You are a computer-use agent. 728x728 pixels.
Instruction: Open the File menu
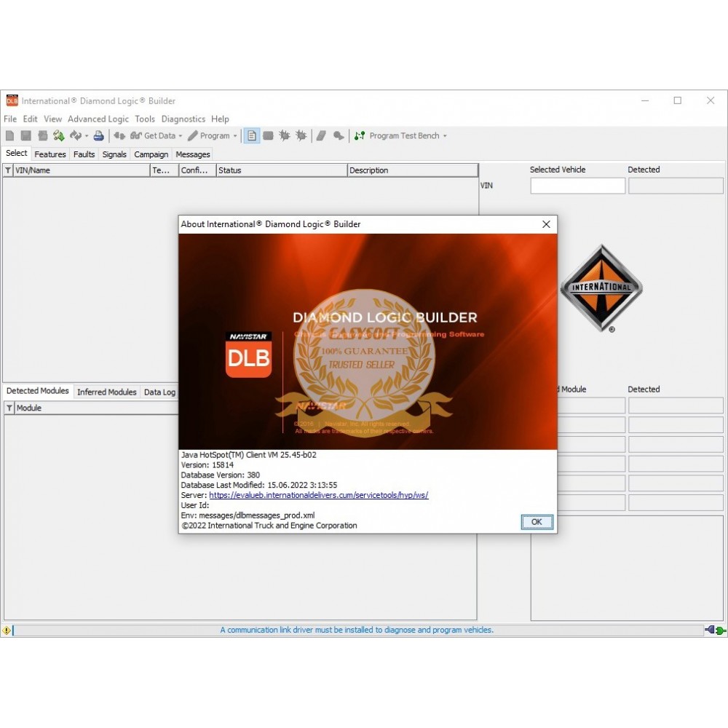(x=10, y=119)
